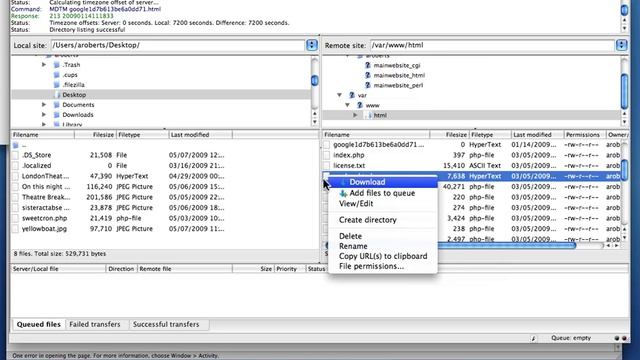This screenshot has width=640, height=360.
Task: Collapse the var remote folder
Action: pyautogui.click(x=340, y=95)
